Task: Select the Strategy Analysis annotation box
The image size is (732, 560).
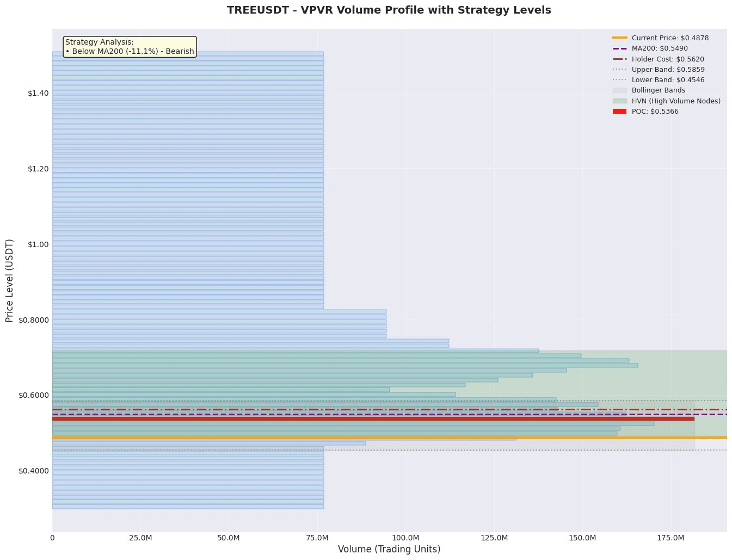Action: coord(130,47)
